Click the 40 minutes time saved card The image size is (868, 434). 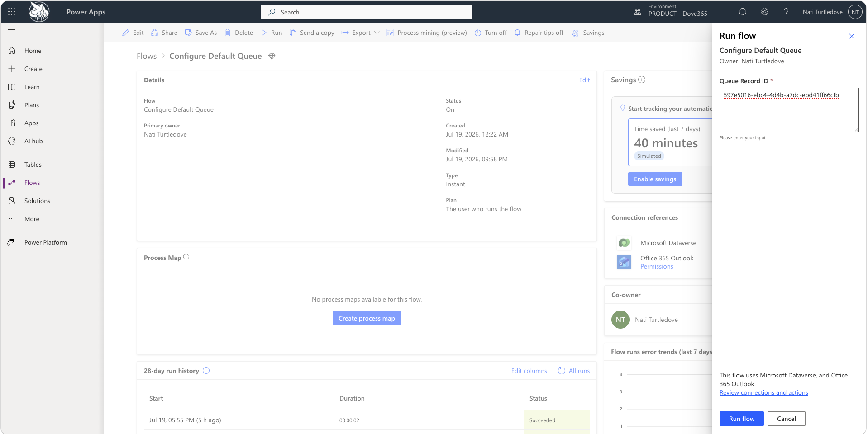point(670,142)
